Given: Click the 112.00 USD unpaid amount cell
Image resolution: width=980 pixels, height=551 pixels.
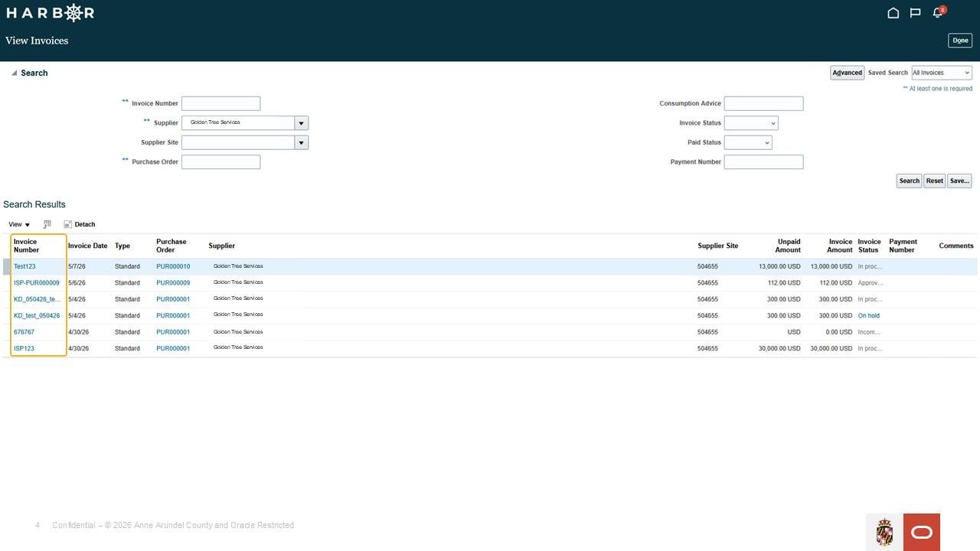Looking at the screenshot, I should click(784, 283).
